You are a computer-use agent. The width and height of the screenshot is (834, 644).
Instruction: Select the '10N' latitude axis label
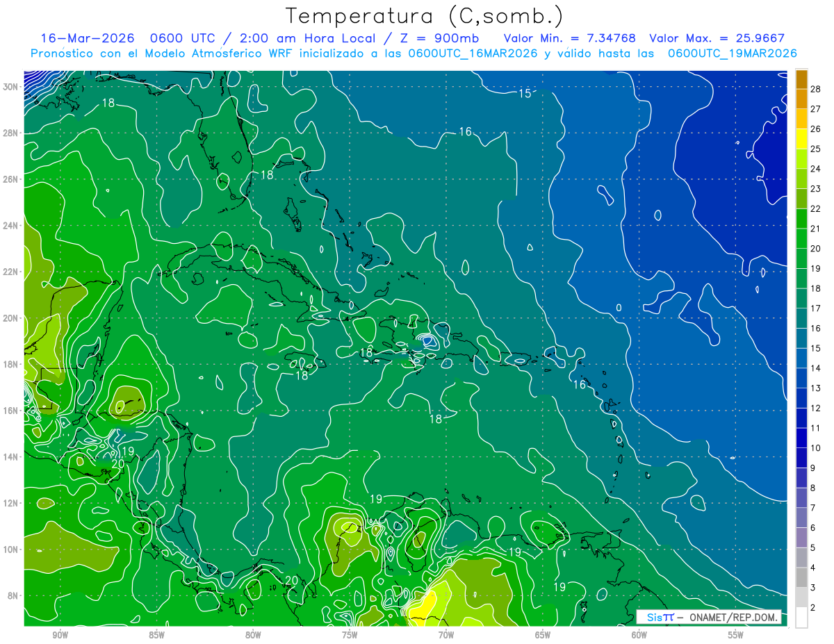[x=10, y=550]
